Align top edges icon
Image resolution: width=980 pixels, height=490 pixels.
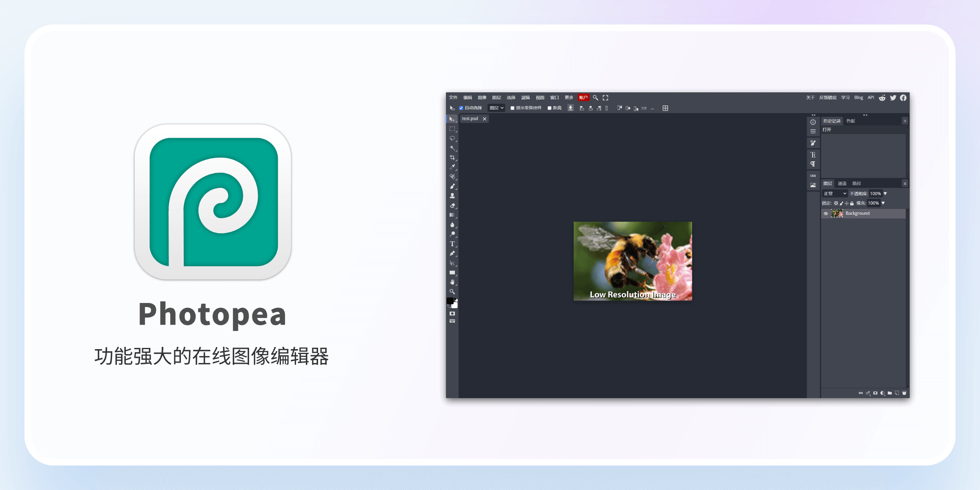coord(619,108)
